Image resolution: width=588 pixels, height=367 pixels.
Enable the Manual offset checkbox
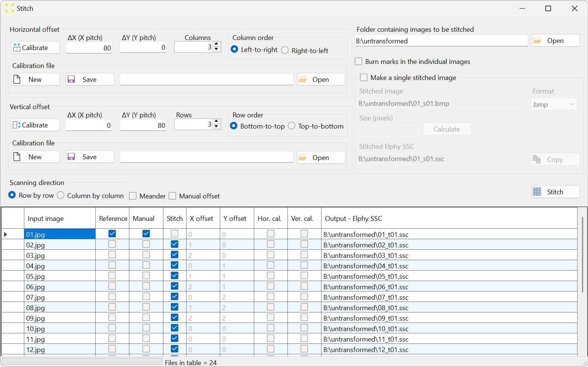pyautogui.click(x=172, y=196)
